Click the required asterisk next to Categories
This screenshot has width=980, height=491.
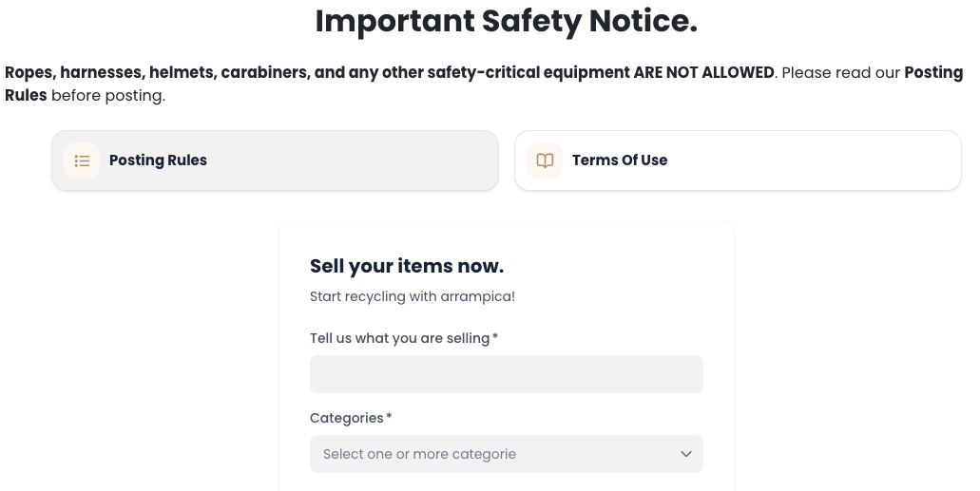389,417
